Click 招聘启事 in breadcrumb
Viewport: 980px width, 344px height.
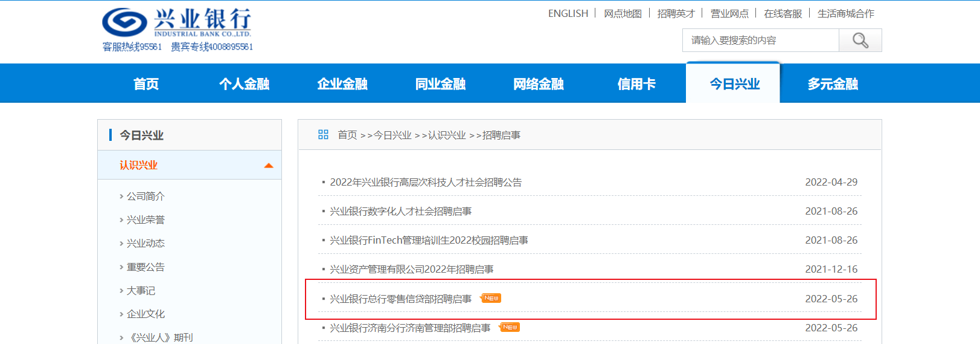tap(501, 135)
